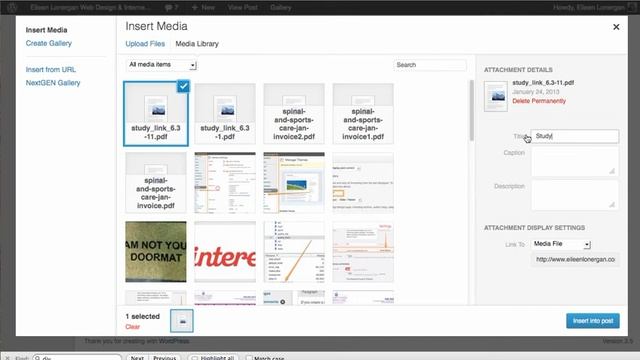This screenshot has height=360, width=640.
Task: Clear the current selection
Action: pos(133,327)
